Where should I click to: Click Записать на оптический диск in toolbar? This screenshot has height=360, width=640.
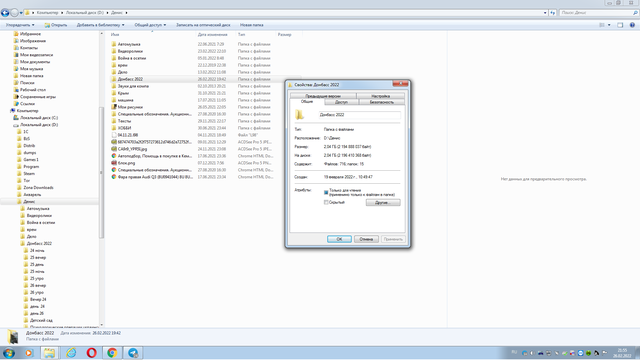click(x=203, y=25)
